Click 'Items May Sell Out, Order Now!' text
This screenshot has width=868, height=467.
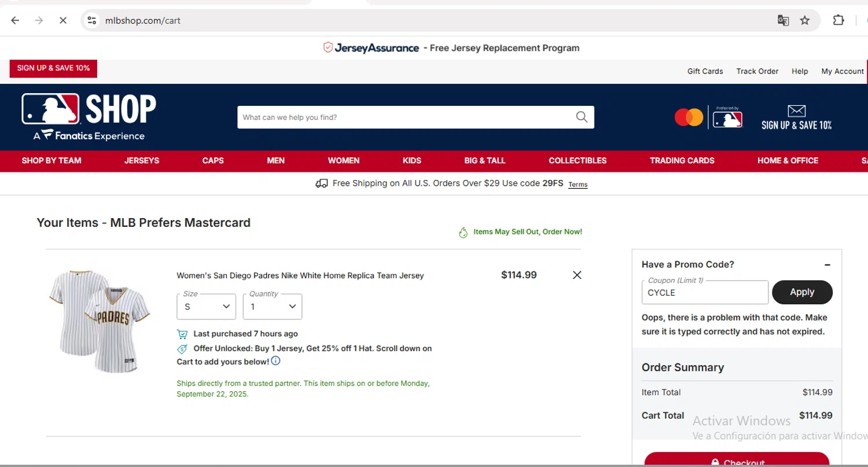pyautogui.click(x=528, y=231)
